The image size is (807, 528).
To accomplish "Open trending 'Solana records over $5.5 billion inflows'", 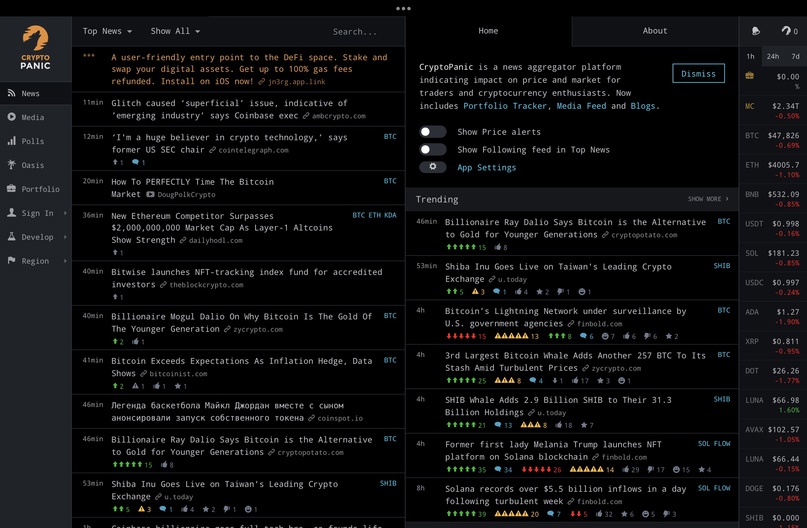I will click(566, 495).
